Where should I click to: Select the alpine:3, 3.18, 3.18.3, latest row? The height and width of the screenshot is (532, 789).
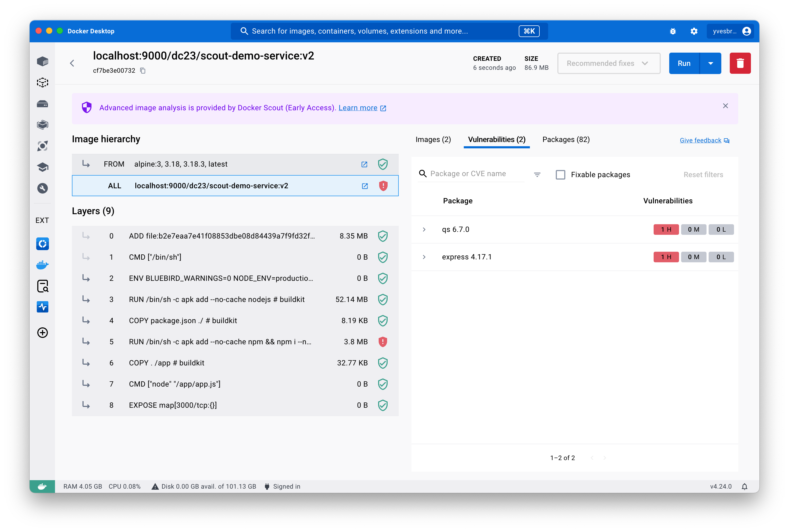click(235, 164)
